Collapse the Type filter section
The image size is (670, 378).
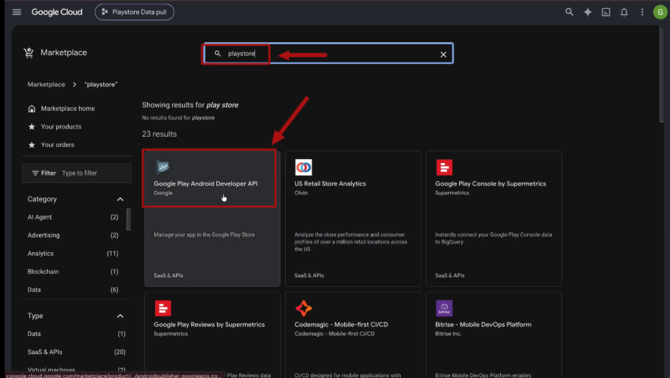[x=120, y=316]
